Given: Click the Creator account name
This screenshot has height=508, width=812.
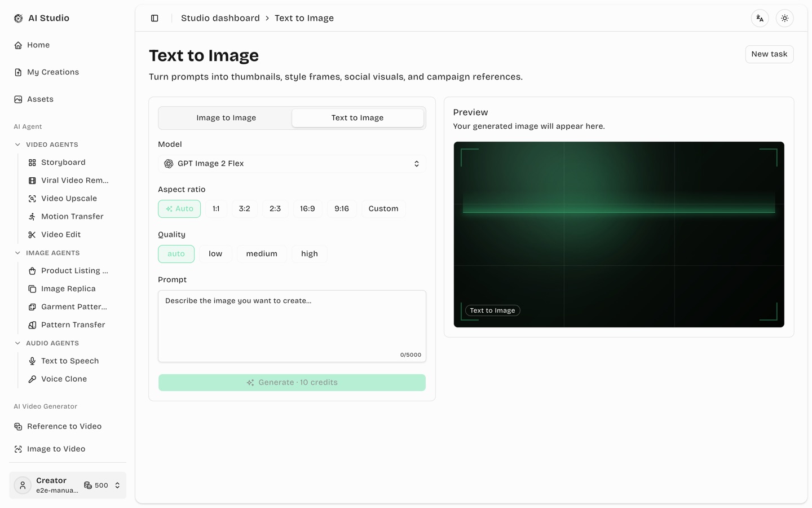Looking at the screenshot, I should click(x=51, y=480).
